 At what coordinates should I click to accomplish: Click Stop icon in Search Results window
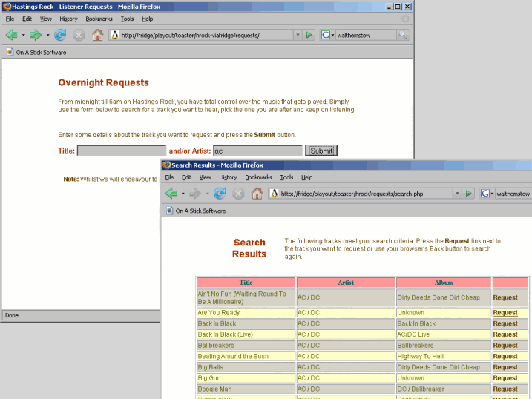coord(238,194)
